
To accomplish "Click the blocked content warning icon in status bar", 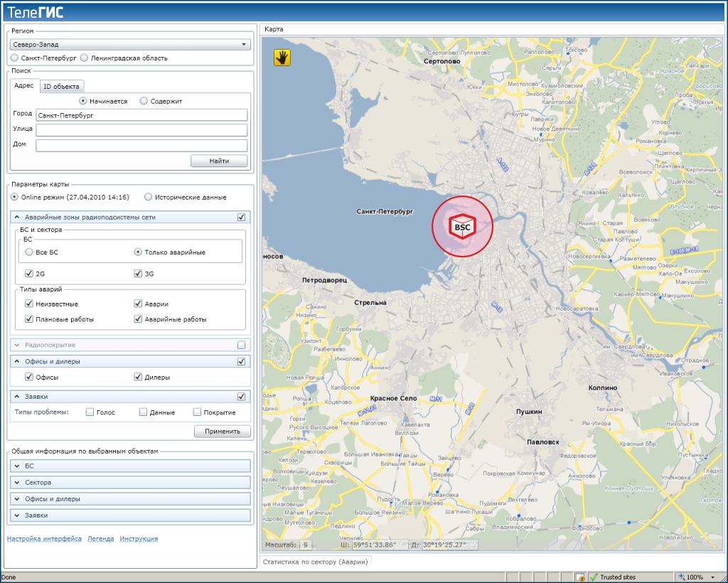I will coord(580,577).
